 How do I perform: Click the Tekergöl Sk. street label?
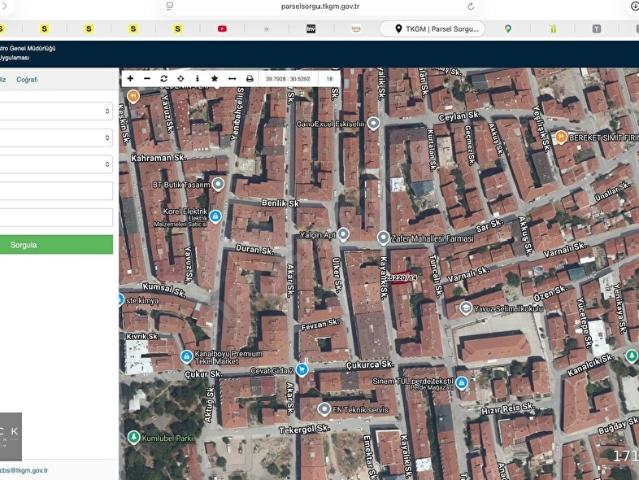(304, 429)
